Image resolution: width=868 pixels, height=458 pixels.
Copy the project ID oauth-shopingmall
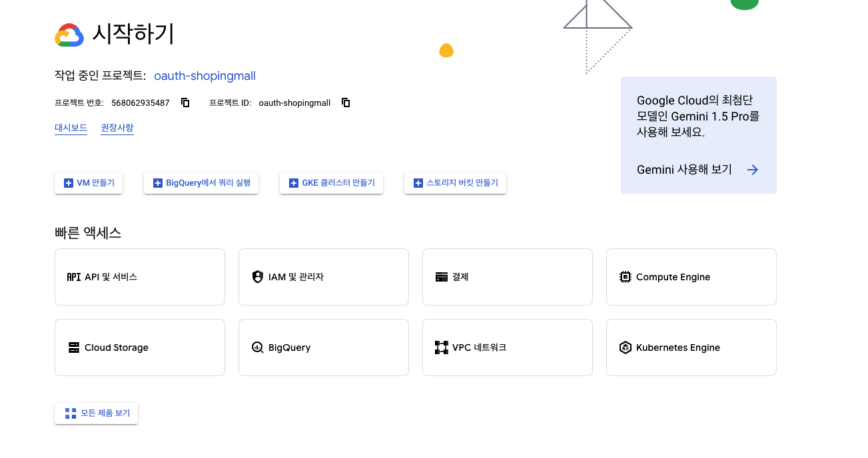(x=346, y=103)
